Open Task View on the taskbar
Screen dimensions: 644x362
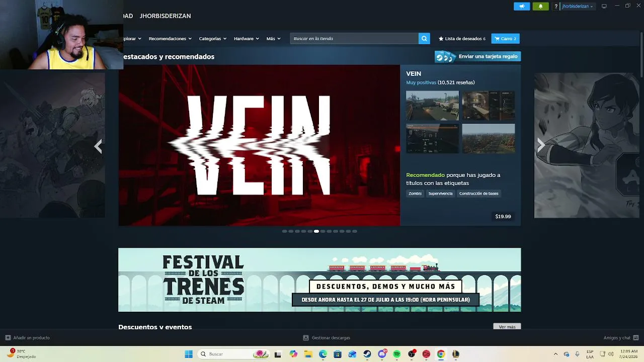[278, 354]
